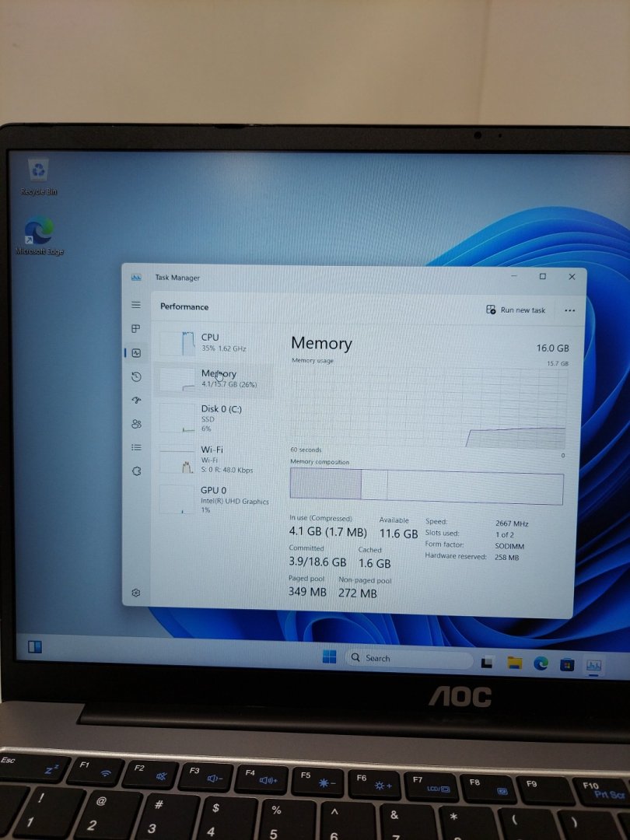
Task: Click the Windows Start button
Action: pos(330,657)
